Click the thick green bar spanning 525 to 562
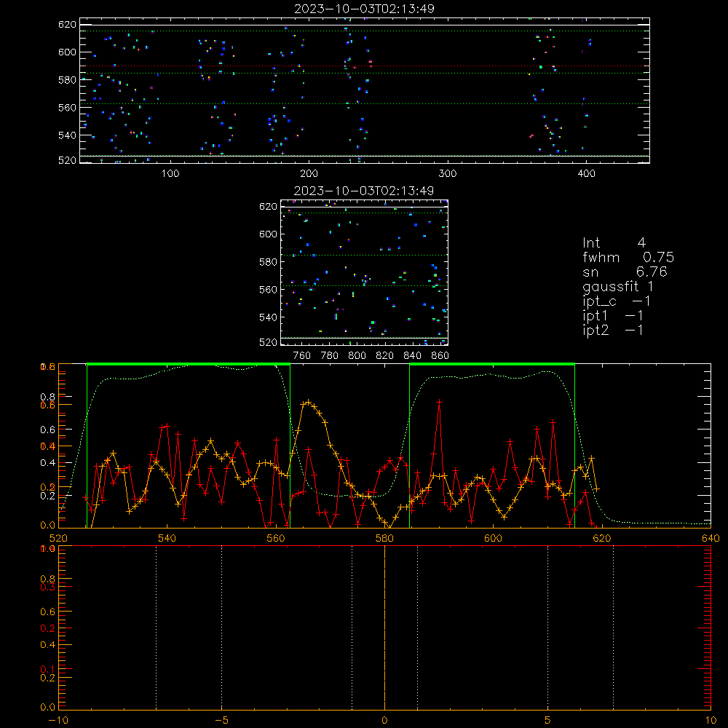This screenshot has width=728, height=728. [x=189, y=365]
